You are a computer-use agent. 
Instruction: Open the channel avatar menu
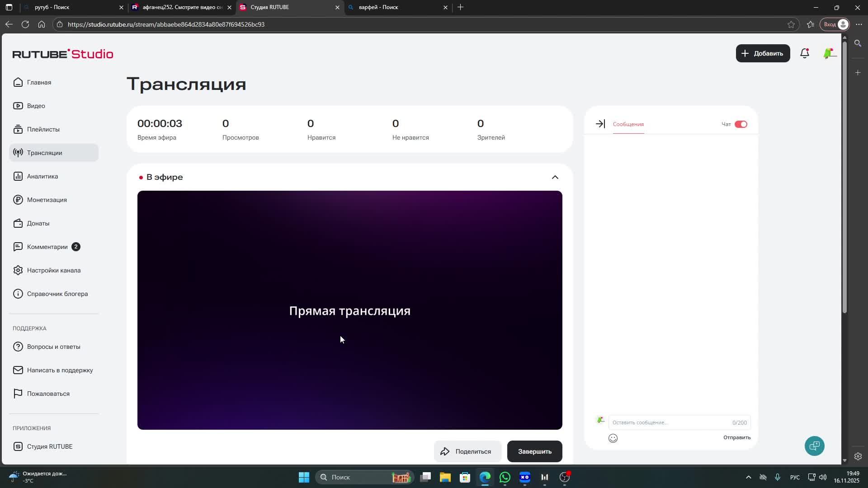pos(829,54)
